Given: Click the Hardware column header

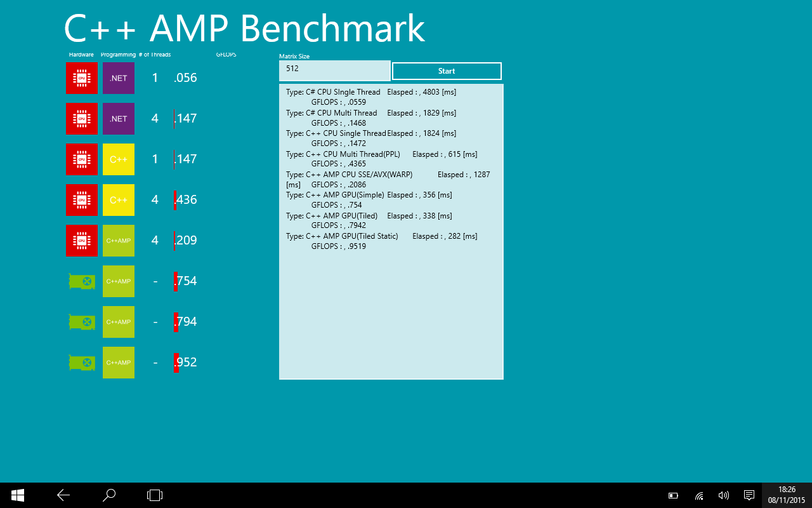Looking at the screenshot, I should click(x=81, y=55).
